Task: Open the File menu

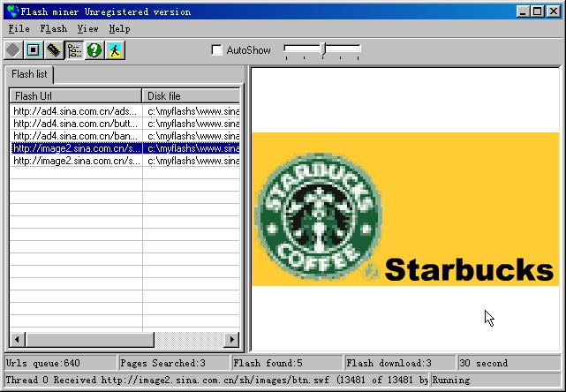Action: point(19,29)
